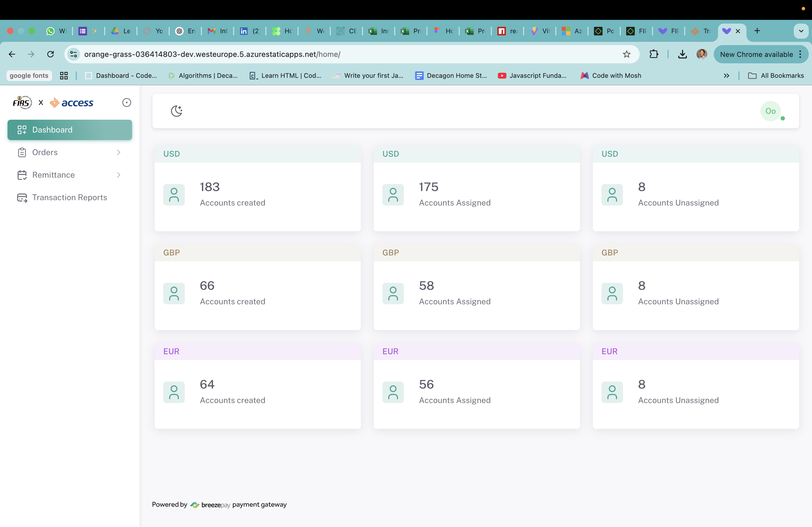The width and height of the screenshot is (812, 527).
Task: Open the Oo user avatar menu
Action: [770, 111]
